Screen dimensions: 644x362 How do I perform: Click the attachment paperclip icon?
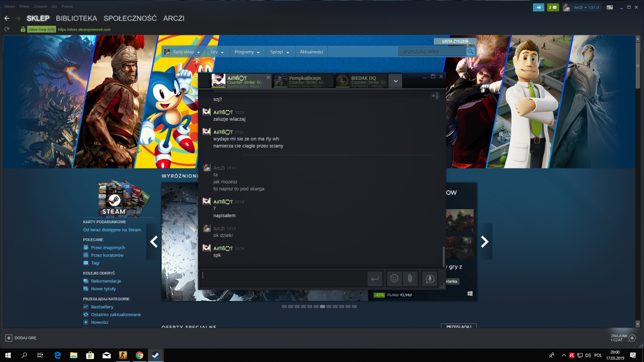(409, 278)
